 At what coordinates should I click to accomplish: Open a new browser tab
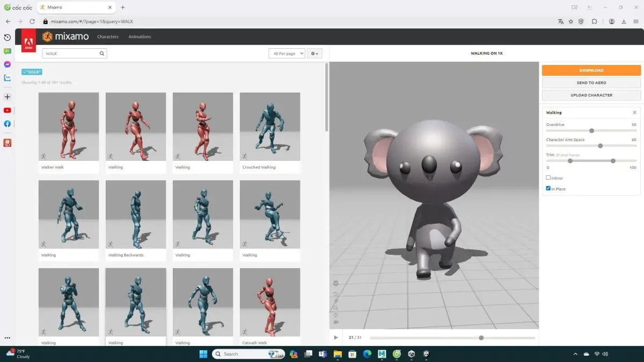coord(123,8)
